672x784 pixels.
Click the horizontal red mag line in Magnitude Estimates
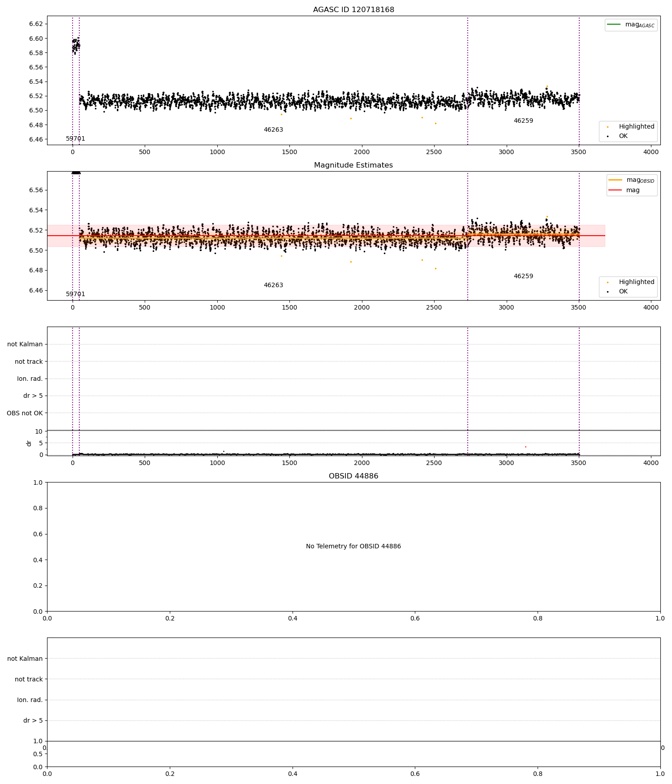coord(326,236)
